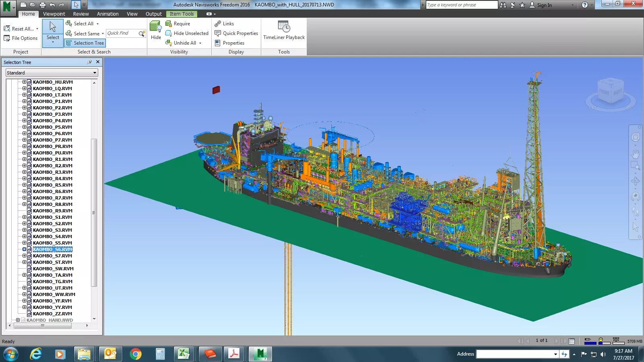
Task: Toggle Hide Unselected
Action: coord(187,33)
